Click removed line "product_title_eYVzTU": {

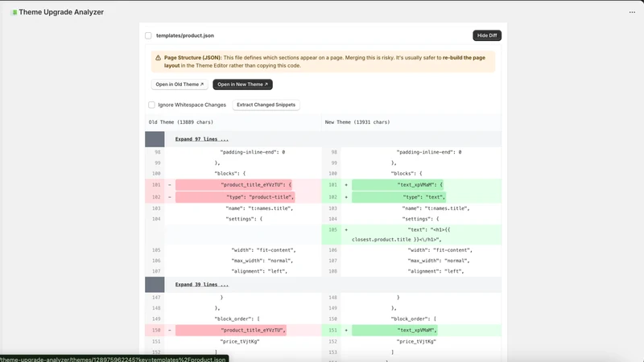click(233, 185)
